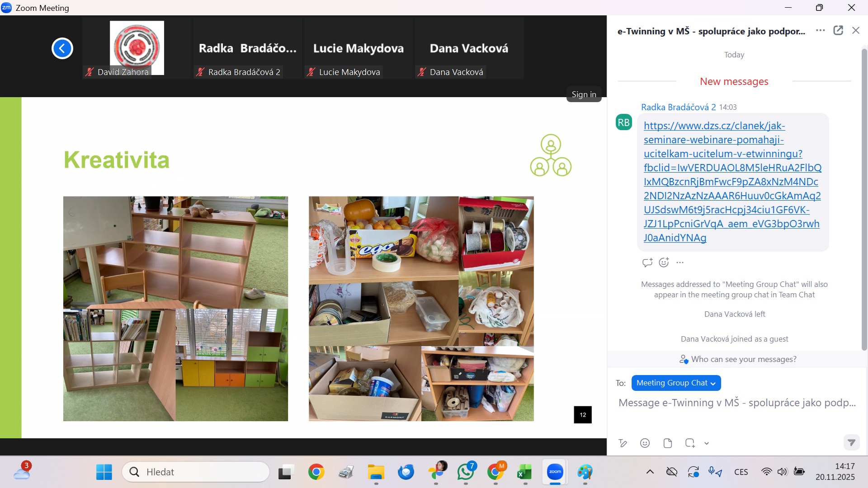Show hidden system tray icons
The height and width of the screenshot is (488, 868).
point(650,472)
